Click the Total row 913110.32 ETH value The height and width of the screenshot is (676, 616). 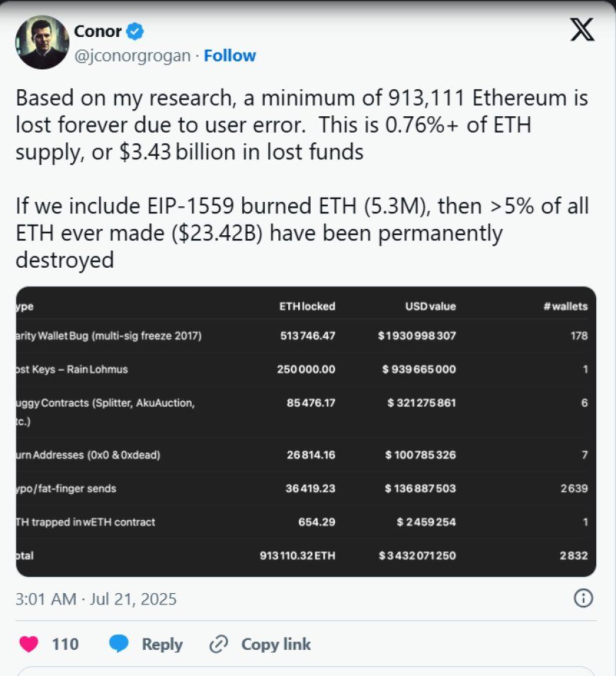[x=297, y=556]
